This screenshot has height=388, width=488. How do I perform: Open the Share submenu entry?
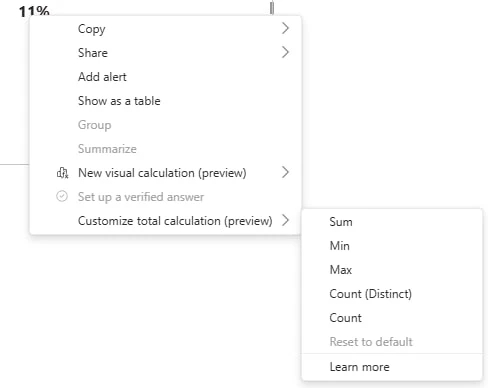pyautogui.click(x=165, y=53)
